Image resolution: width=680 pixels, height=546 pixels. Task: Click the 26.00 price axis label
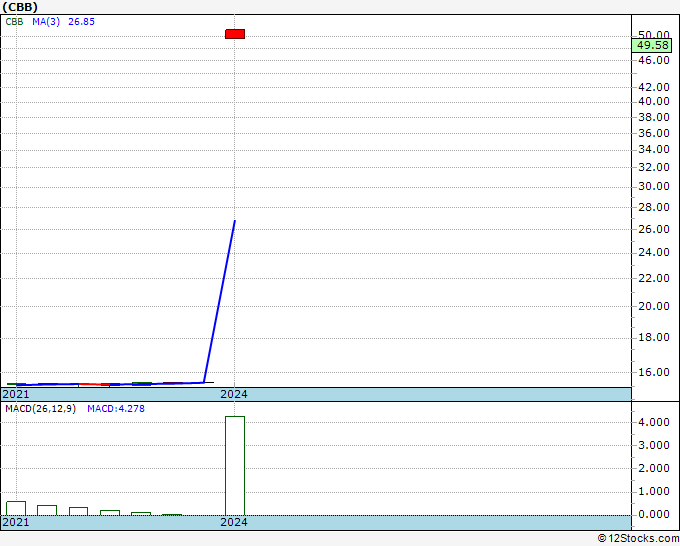654,229
